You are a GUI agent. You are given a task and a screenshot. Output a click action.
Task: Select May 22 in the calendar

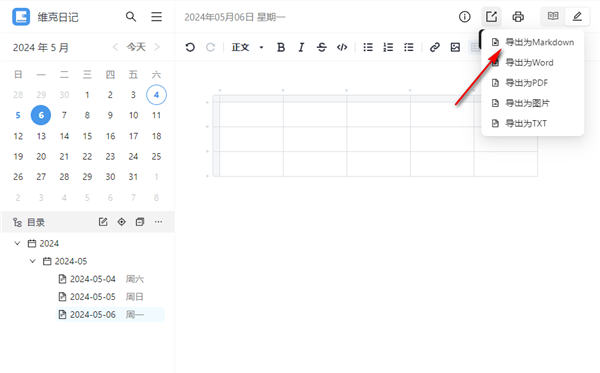point(87,156)
